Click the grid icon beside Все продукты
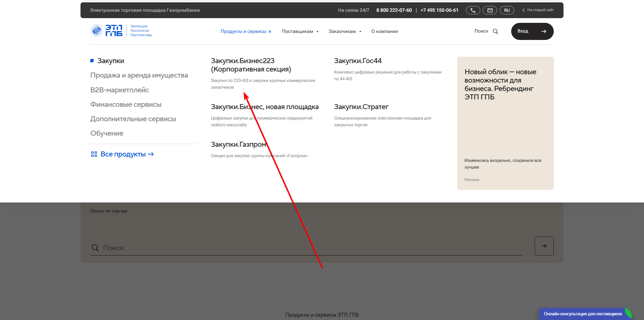644x320 pixels. click(94, 154)
